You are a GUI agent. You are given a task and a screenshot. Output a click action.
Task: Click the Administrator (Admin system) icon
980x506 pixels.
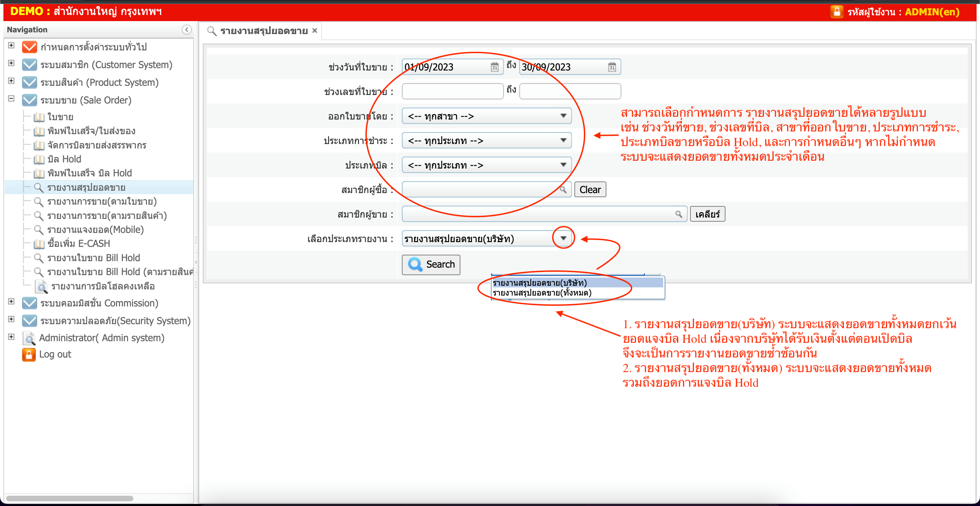29,338
